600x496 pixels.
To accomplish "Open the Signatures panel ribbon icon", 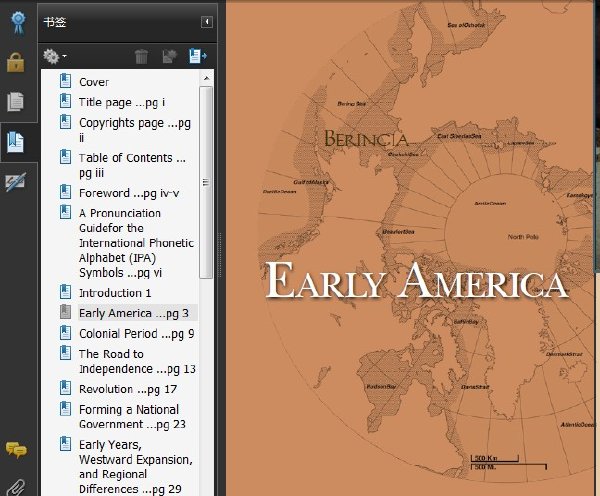I will (x=18, y=22).
